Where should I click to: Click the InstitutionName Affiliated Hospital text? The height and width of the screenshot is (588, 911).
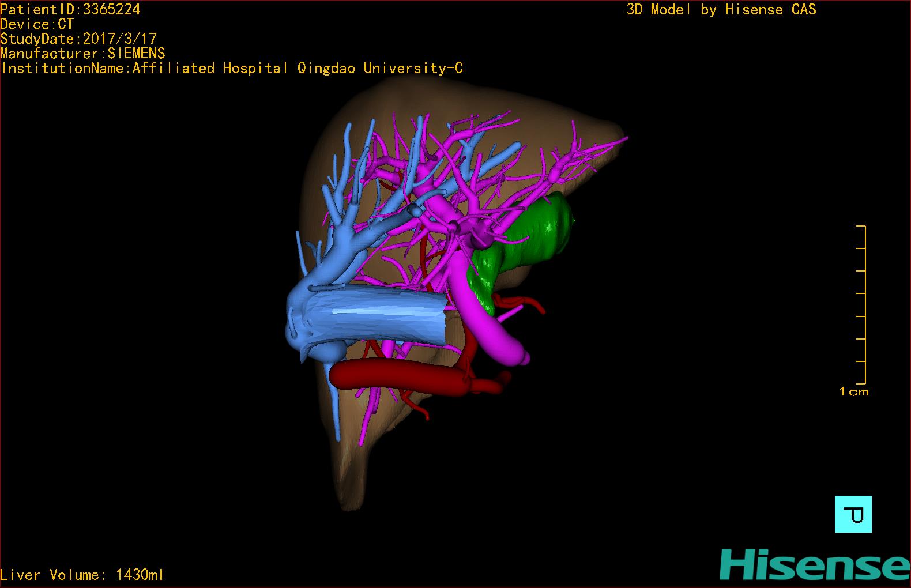[232, 68]
